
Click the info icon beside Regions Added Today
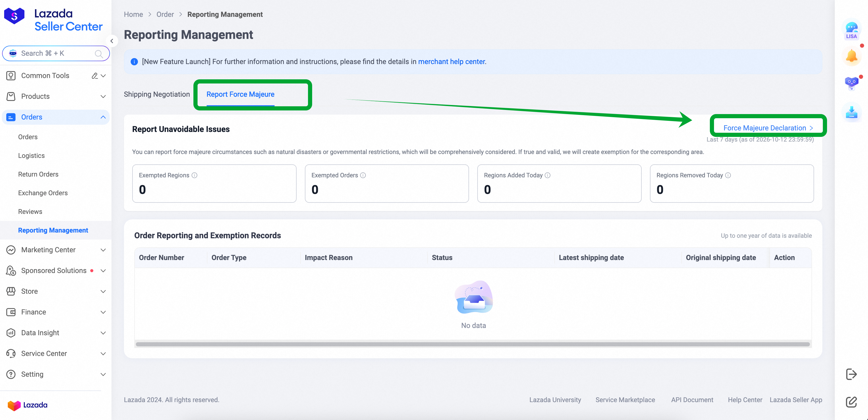[x=548, y=175]
